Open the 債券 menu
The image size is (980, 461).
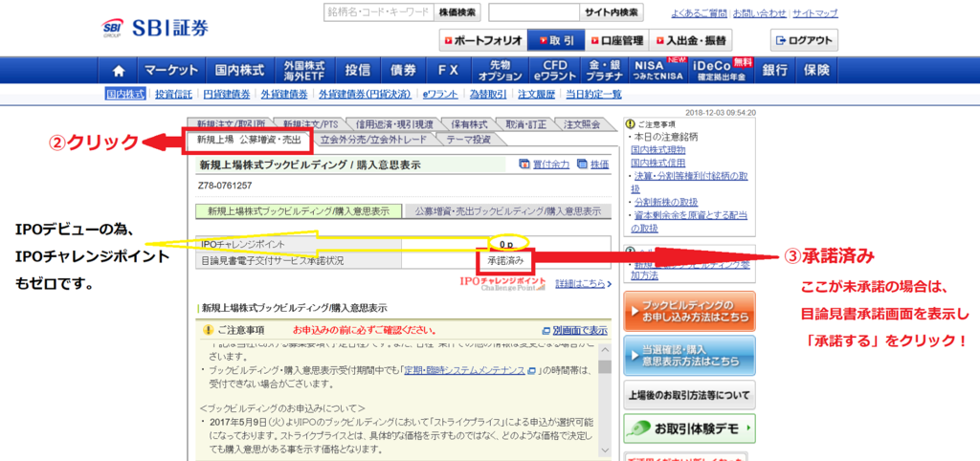pos(403,71)
